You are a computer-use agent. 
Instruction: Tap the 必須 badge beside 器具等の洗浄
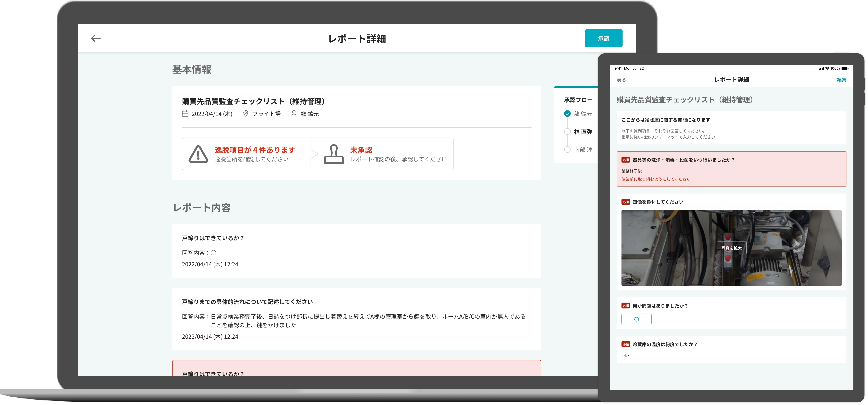click(626, 160)
